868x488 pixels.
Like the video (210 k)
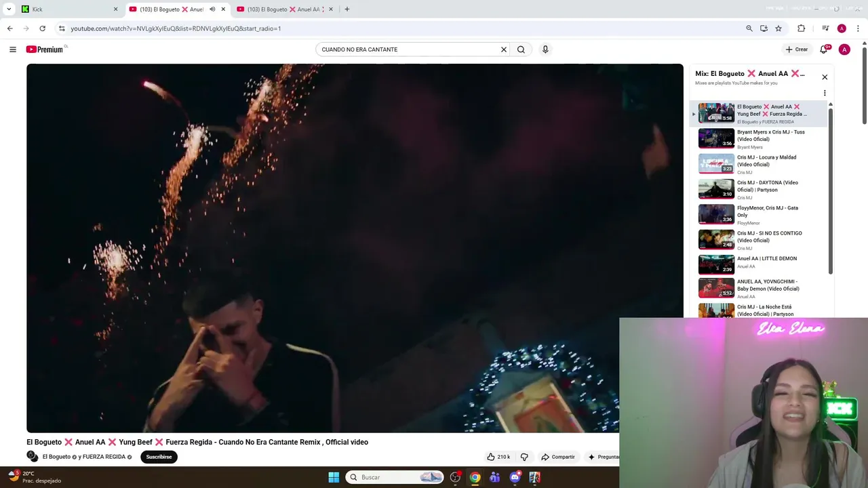tap(498, 457)
